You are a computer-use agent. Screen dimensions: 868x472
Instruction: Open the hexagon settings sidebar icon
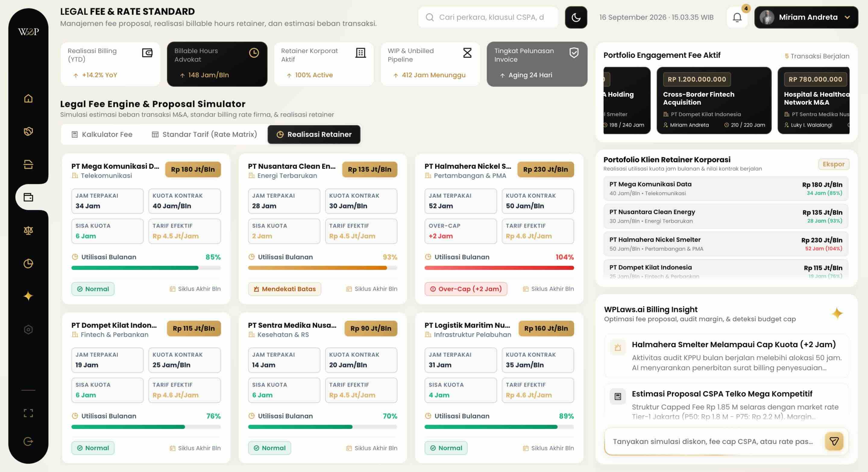(x=28, y=329)
